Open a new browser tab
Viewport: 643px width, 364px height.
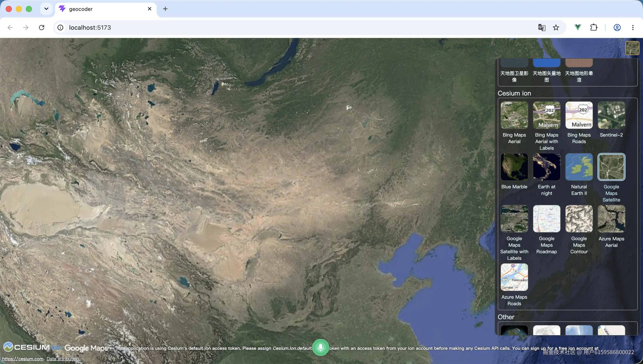[x=165, y=9]
